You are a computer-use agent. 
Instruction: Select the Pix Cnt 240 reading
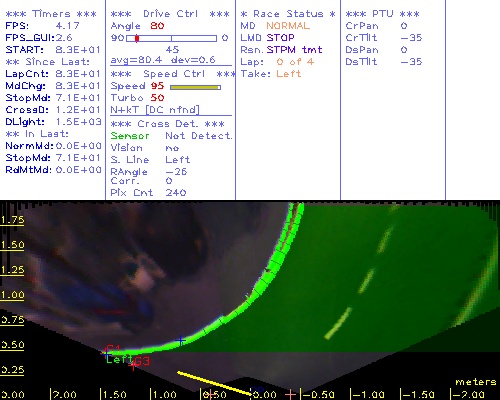click(x=176, y=193)
